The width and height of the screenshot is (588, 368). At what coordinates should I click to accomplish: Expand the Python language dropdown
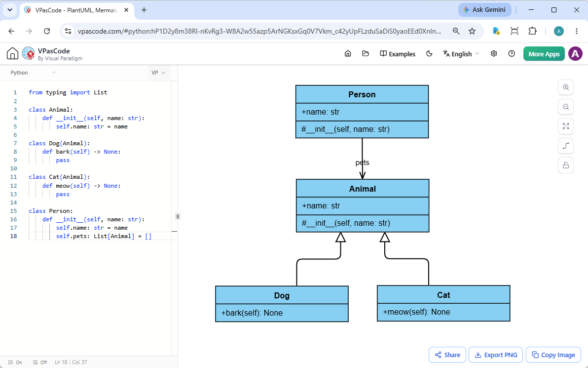(x=33, y=73)
